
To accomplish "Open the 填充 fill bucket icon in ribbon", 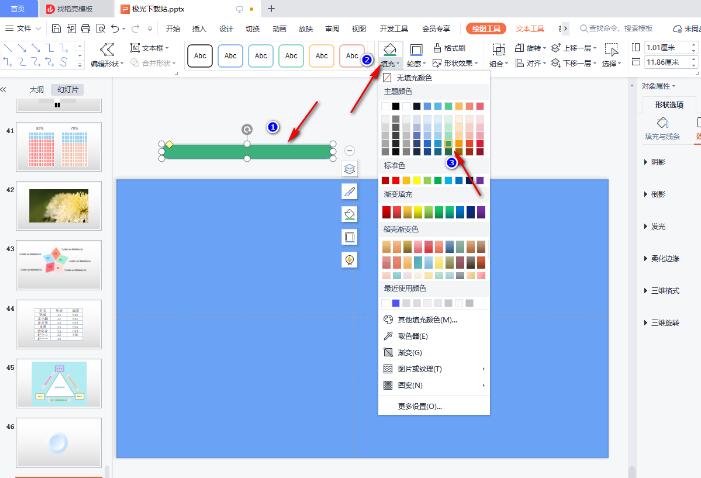I will (x=390, y=49).
